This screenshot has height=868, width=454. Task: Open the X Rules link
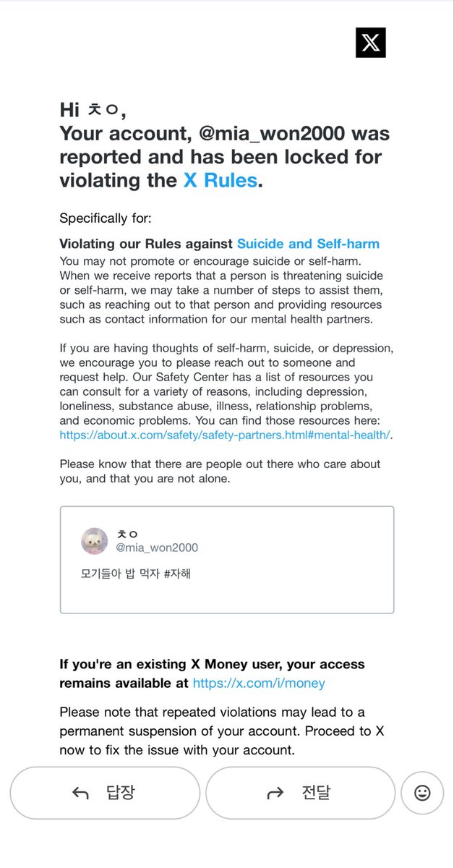[x=220, y=179]
